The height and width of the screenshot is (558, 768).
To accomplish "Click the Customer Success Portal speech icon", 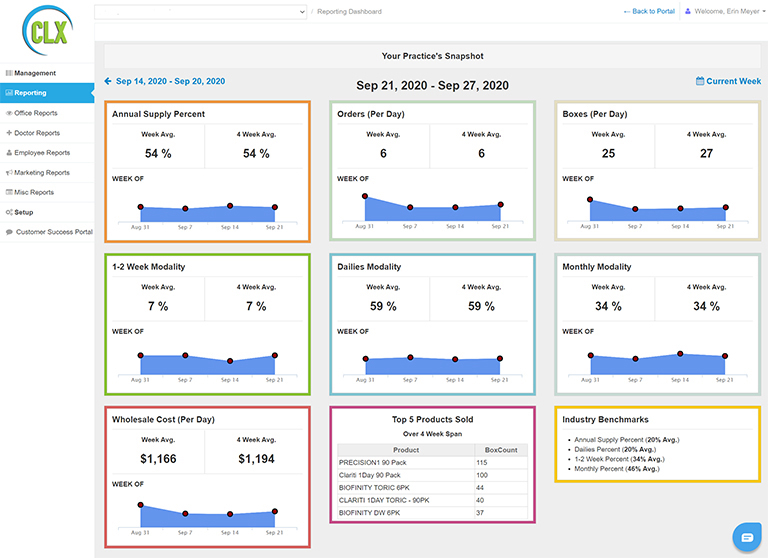I will [9, 232].
